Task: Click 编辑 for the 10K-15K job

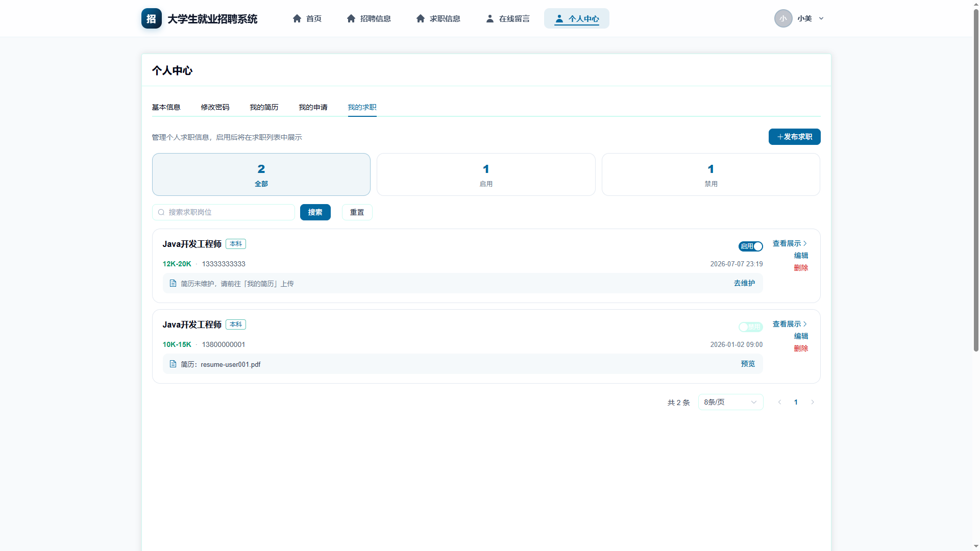Action: 801,336
